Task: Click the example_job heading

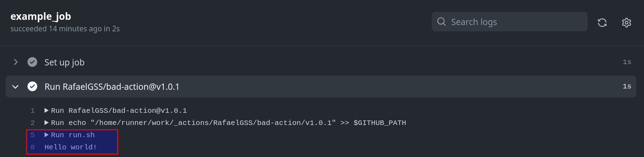Action: [x=41, y=16]
